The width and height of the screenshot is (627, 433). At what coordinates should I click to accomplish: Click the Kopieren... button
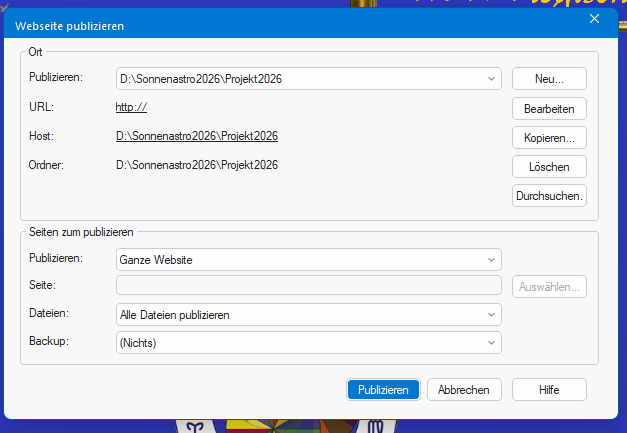pos(549,137)
